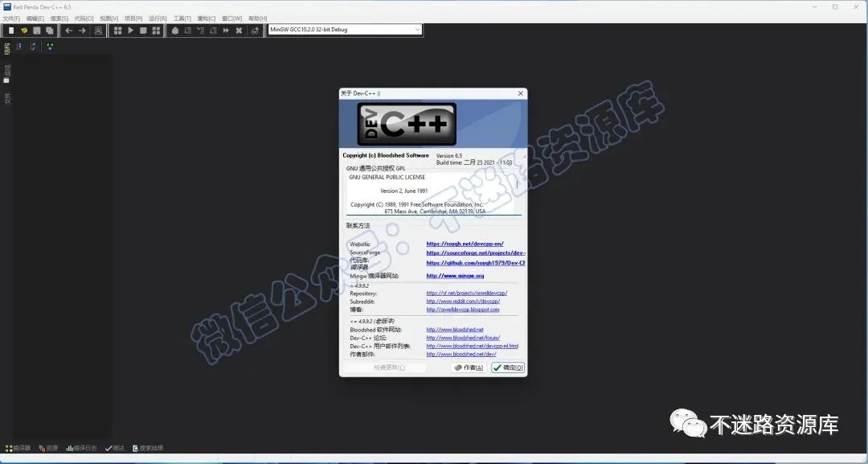The image size is (868, 464).
Task: Click the Compile four-squares toolbar icon
Action: pyautogui.click(x=117, y=31)
